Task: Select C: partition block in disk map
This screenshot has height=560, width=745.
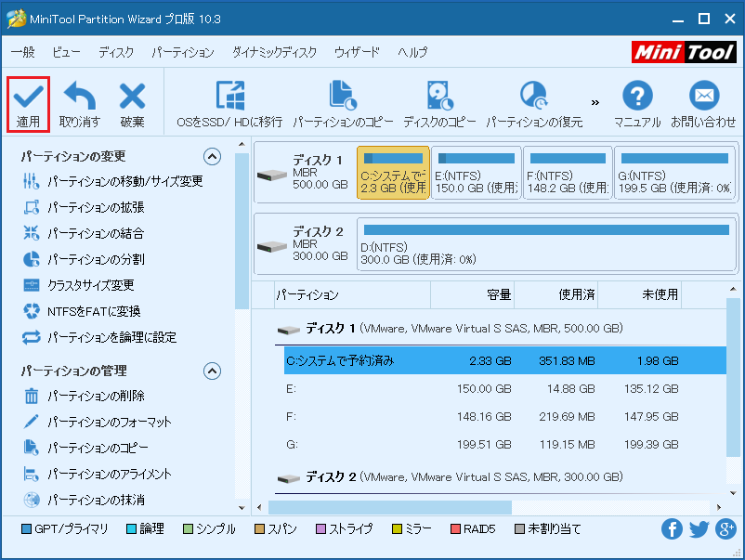Action: point(393,173)
